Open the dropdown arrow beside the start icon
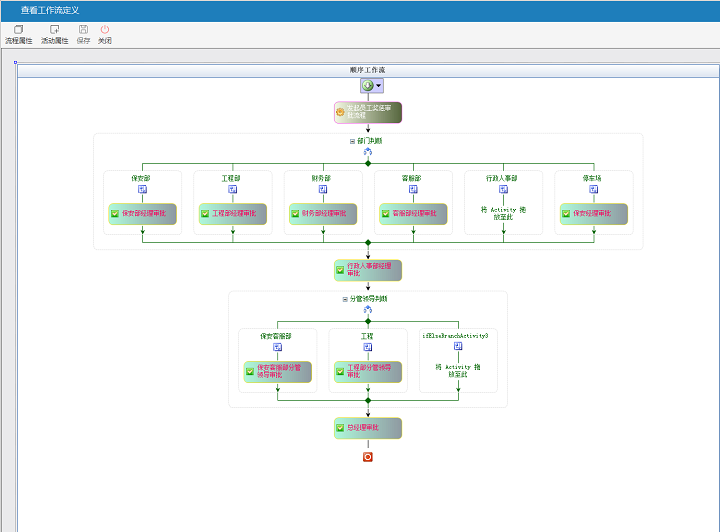Screen dimensions: 720x532 point(378,86)
